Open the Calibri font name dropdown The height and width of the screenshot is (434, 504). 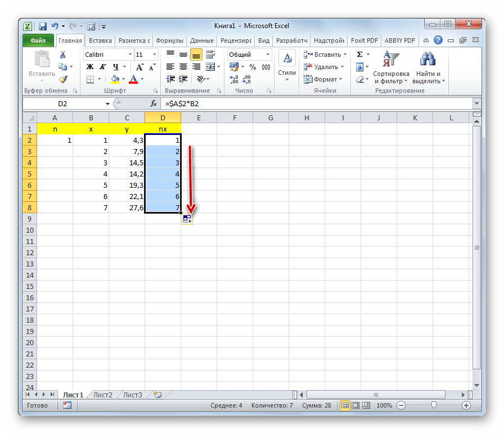tap(130, 55)
